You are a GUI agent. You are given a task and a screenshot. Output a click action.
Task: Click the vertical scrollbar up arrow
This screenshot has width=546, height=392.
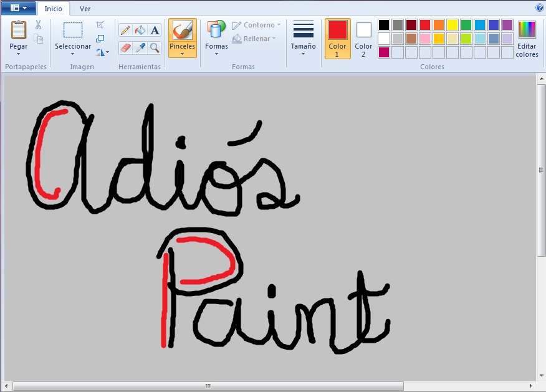(542, 79)
